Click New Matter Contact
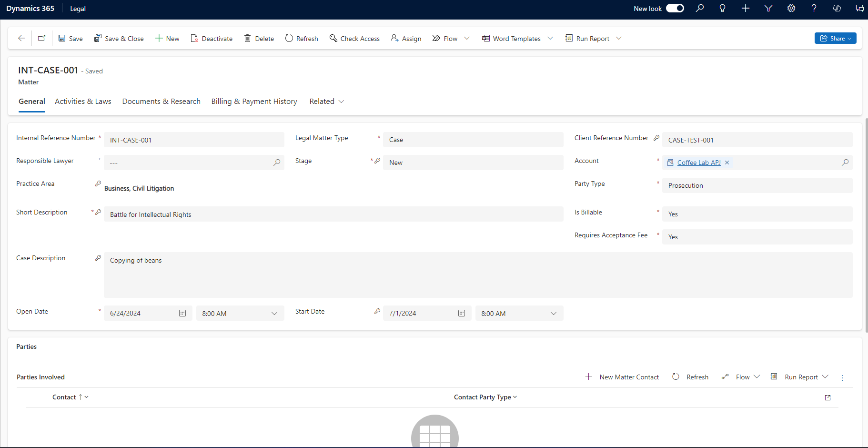The width and height of the screenshot is (868, 448). [622, 377]
